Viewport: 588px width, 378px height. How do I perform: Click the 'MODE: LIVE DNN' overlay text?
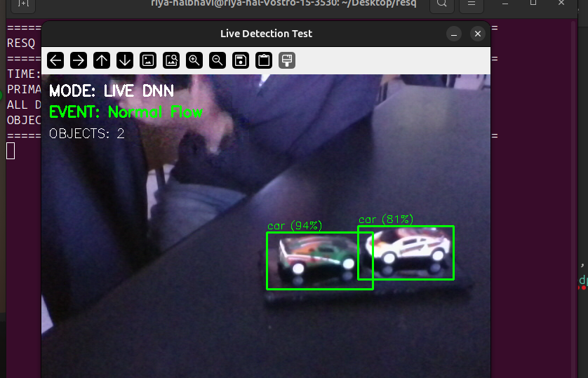[112, 91]
